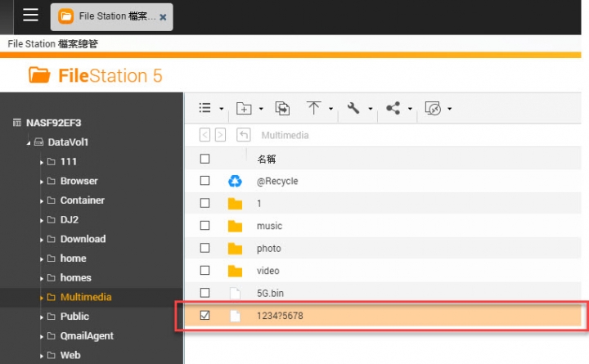Open the Download folder in tree
Image resolution: width=589 pixels, height=364 pixels.
[83, 239]
